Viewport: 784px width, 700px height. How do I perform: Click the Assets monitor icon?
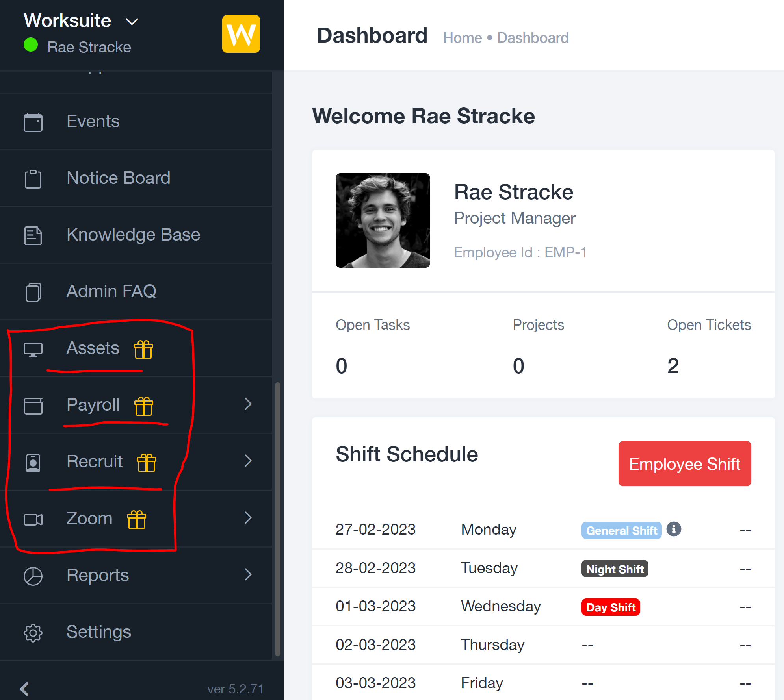click(x=33, y=349)
